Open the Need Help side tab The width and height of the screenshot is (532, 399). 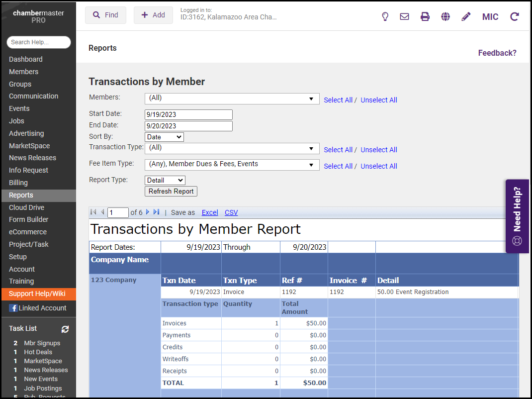coord(517,216)
